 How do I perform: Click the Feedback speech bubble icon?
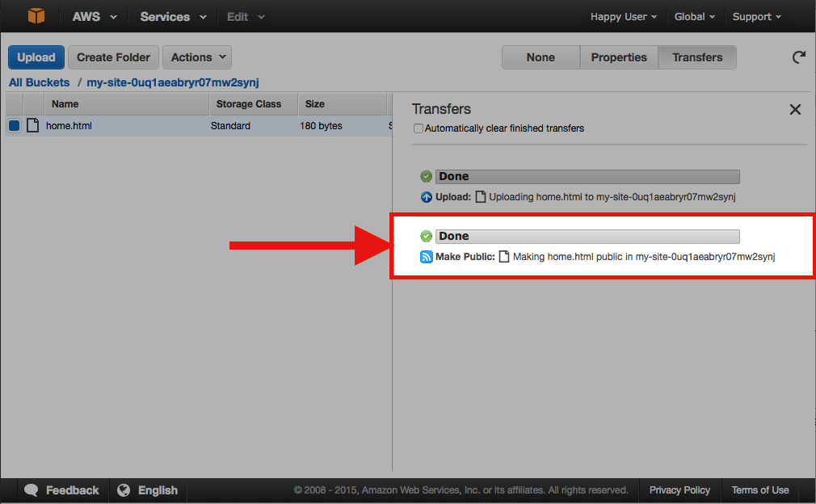(32, 490)
